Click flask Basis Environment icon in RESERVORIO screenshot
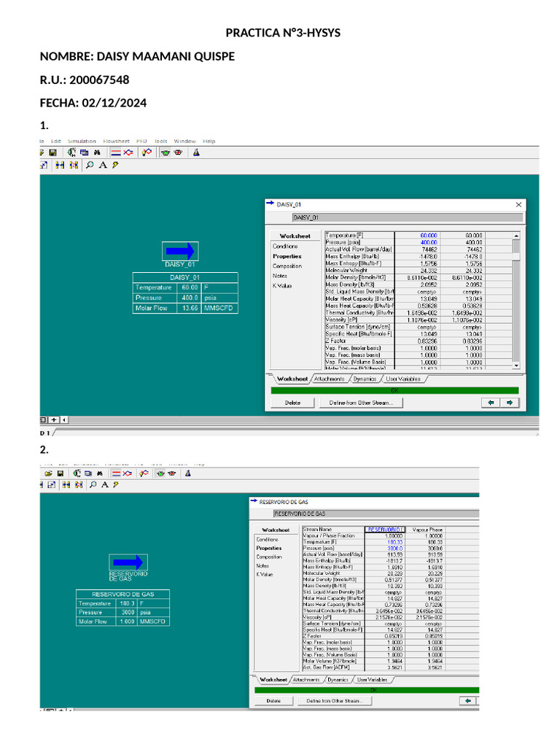The height and width of the screenshot is (747, 560). [x=188, y=473]
